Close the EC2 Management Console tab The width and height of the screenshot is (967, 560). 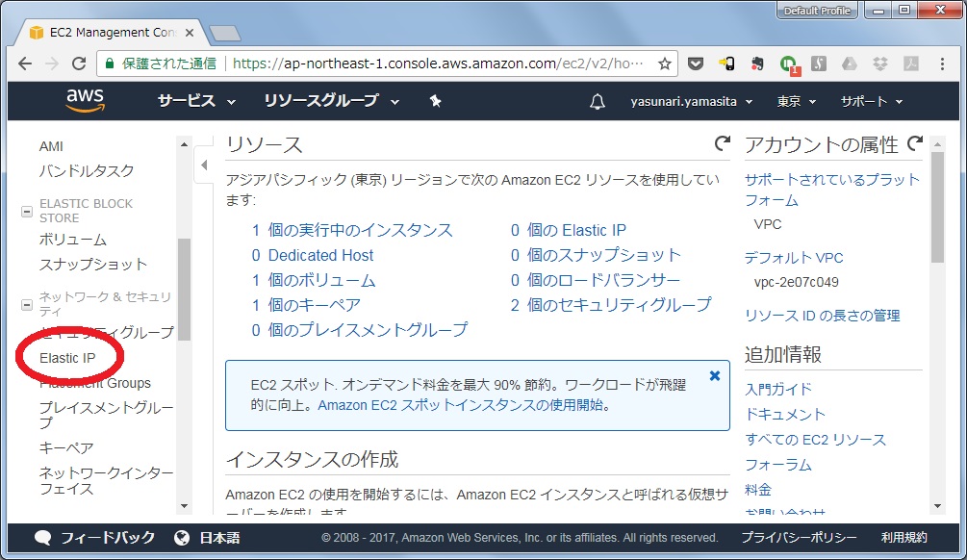pyautogui.click(x=190, y=33)
